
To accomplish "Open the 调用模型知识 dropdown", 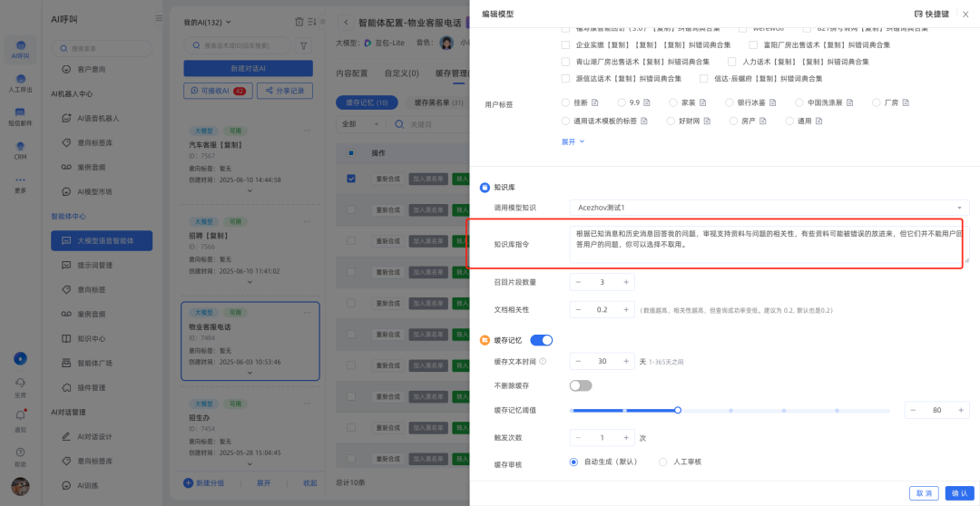I will click(769, 208).
